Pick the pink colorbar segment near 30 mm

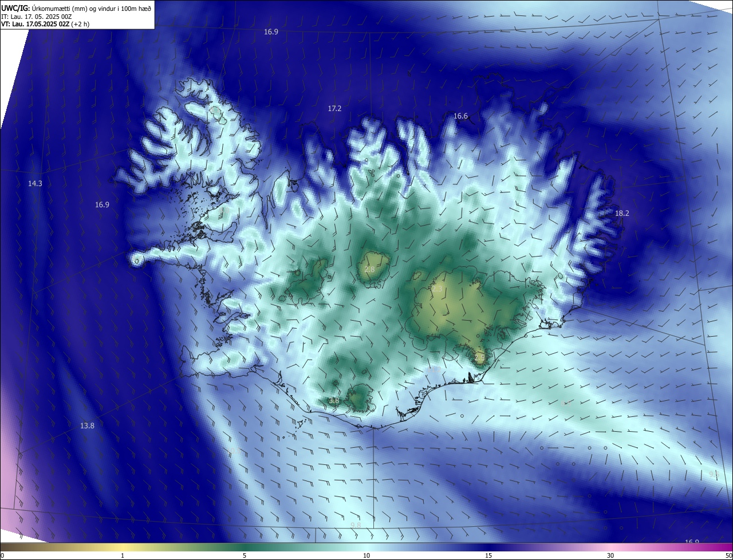click(610, 547)
